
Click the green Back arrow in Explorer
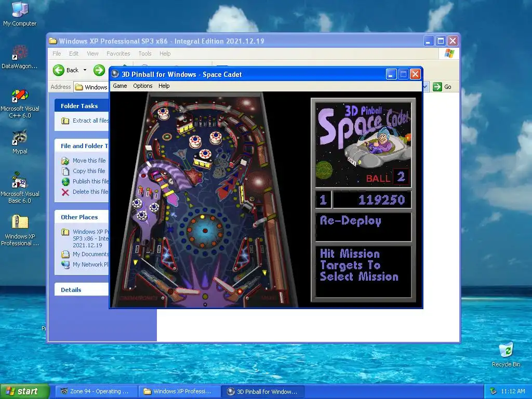59,70
